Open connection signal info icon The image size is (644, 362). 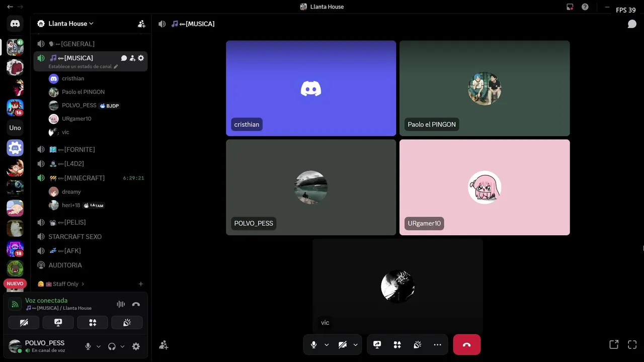15,304
